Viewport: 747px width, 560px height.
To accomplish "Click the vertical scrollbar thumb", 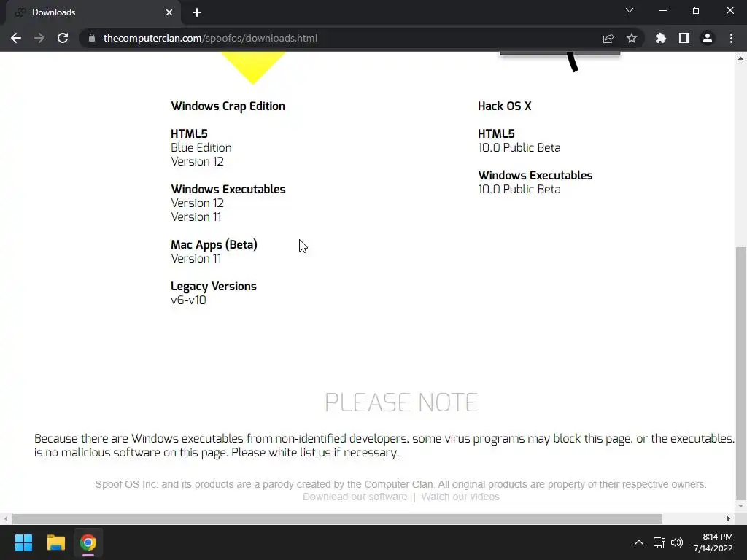I will tap(740, 373).
